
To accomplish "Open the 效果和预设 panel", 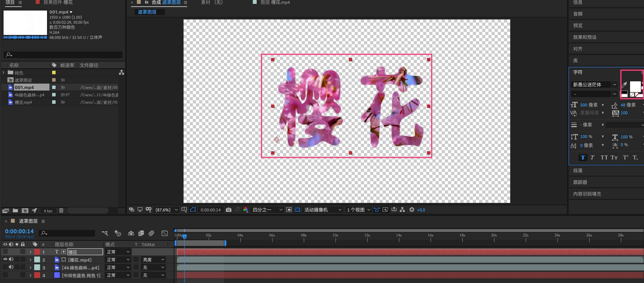I will click(x=584, y=37).
